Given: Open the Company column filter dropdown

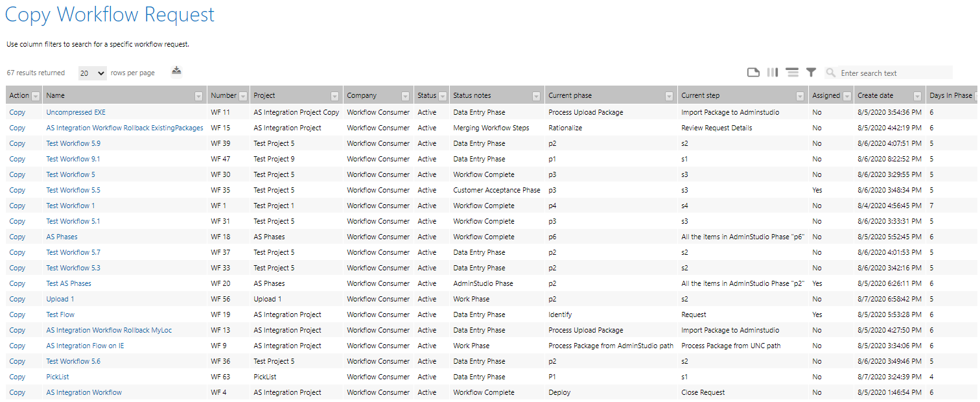Looking at the screenshot, I should (x=405, y=96).
